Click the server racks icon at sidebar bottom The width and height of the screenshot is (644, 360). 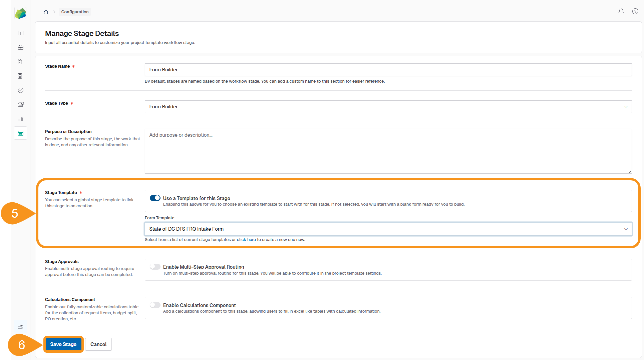coord(20,327)
